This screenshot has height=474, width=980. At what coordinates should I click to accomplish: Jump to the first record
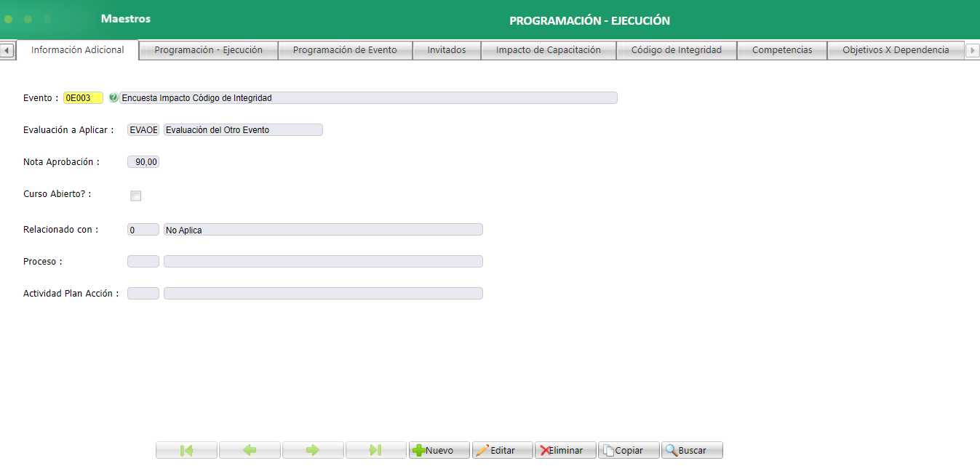186,449
